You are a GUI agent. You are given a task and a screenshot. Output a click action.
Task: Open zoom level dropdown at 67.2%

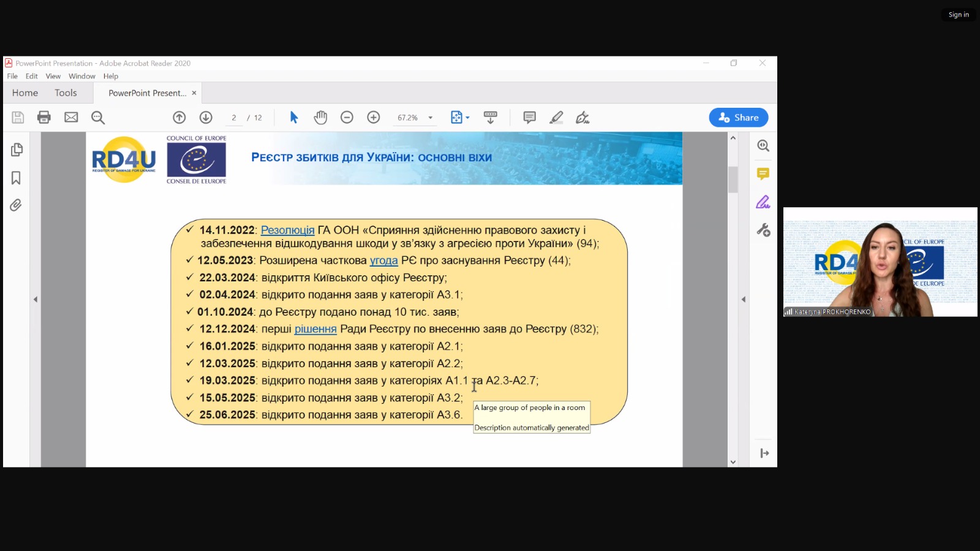431,118
